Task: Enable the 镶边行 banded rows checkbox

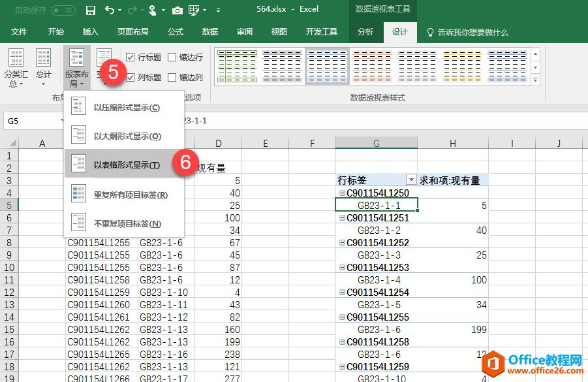Action: tap(172, 57)
